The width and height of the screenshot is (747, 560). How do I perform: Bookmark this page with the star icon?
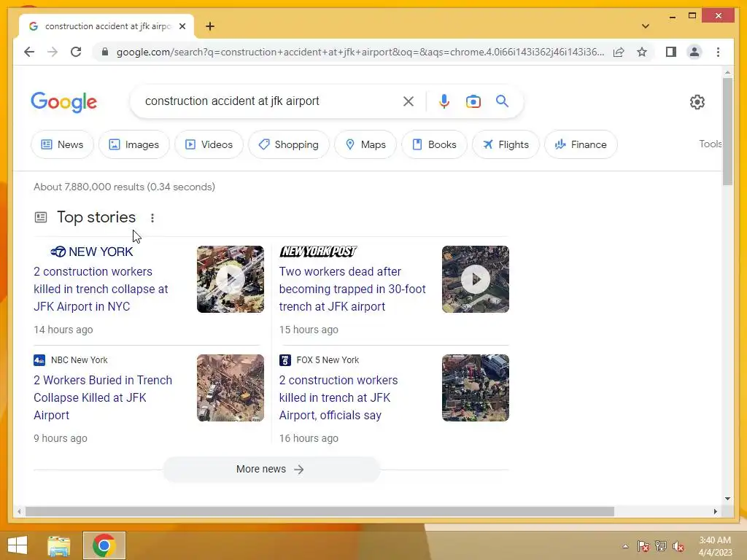642,52
